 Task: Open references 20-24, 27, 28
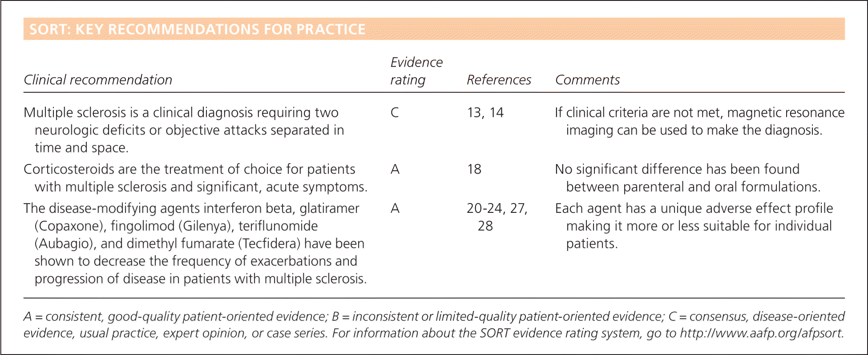tap(497, 217)
